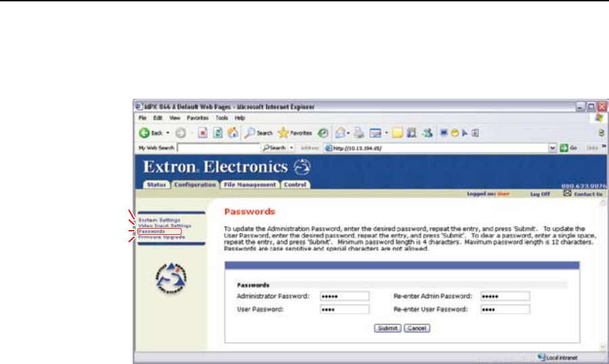
Task: Click the Research book toolbar icon
Action: 411,133
